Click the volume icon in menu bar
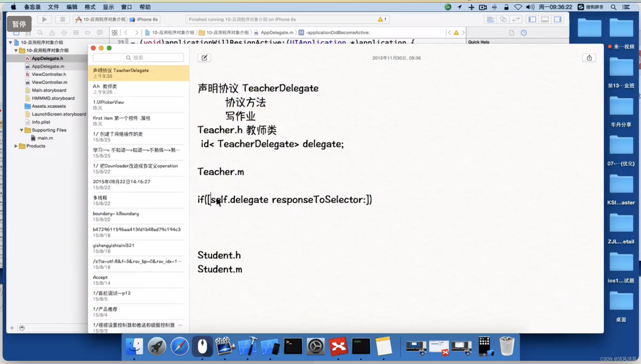641x364 pixels. pyautogui.click(x=530, y=7)
